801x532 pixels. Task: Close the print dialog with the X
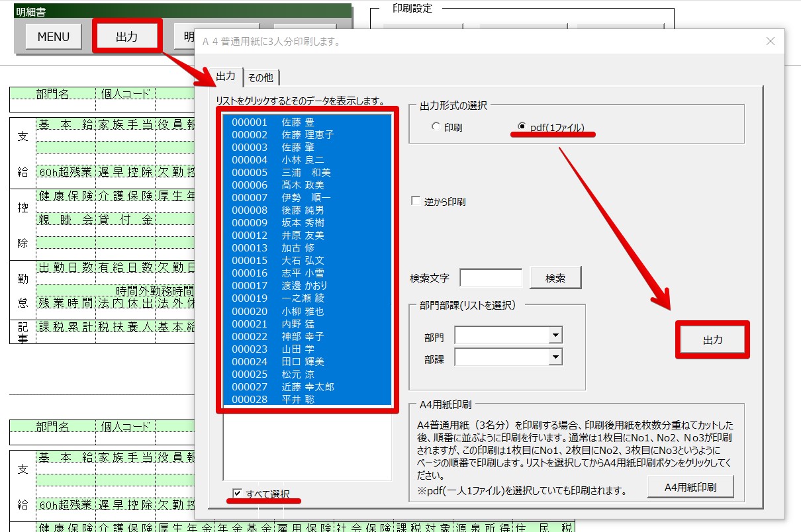(770, 41)
